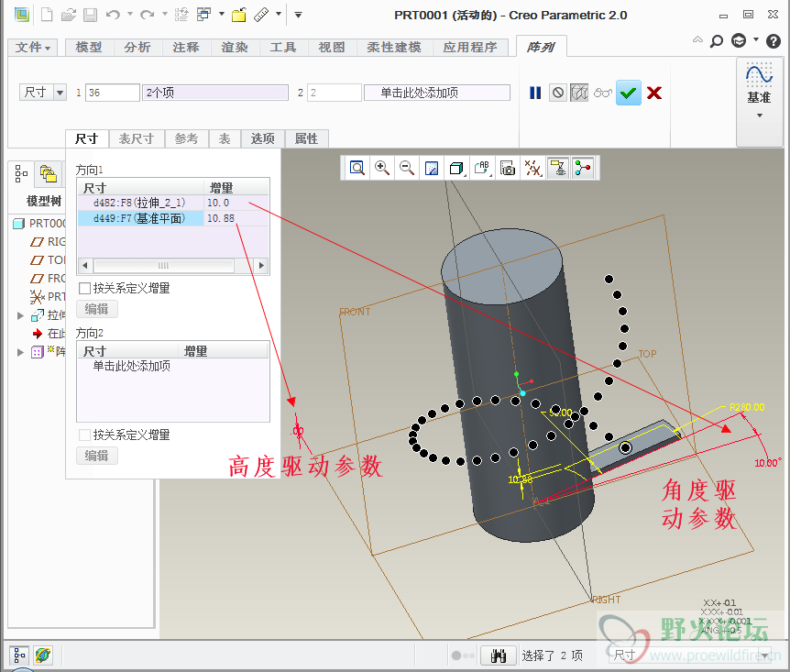Click the Close window folder icon
Screen dimensions: 790x672
point(239,15)
